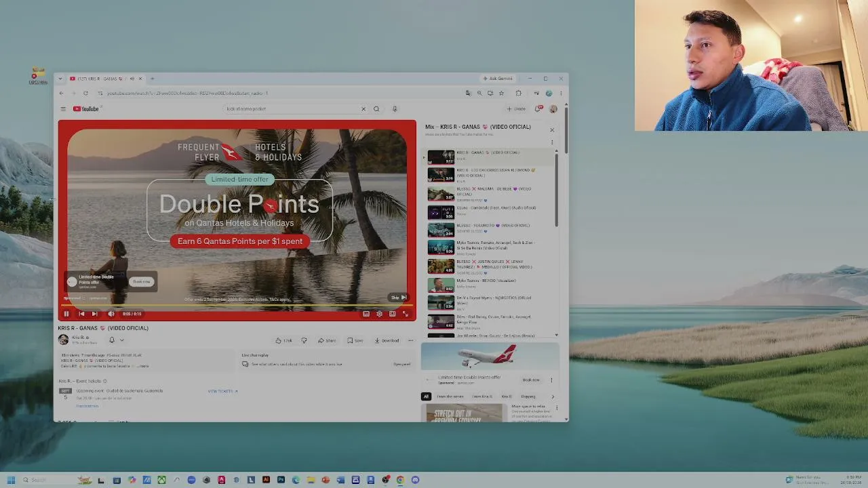Viewport: 868px width, 488px height.
Task: Seek on the video progress bar
Action: [237, 306]
